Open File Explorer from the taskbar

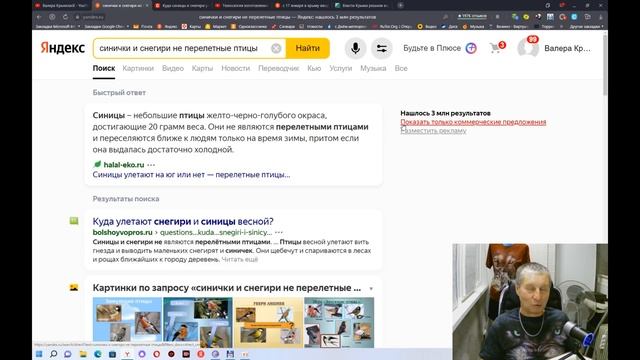click(x=83, y=354)
